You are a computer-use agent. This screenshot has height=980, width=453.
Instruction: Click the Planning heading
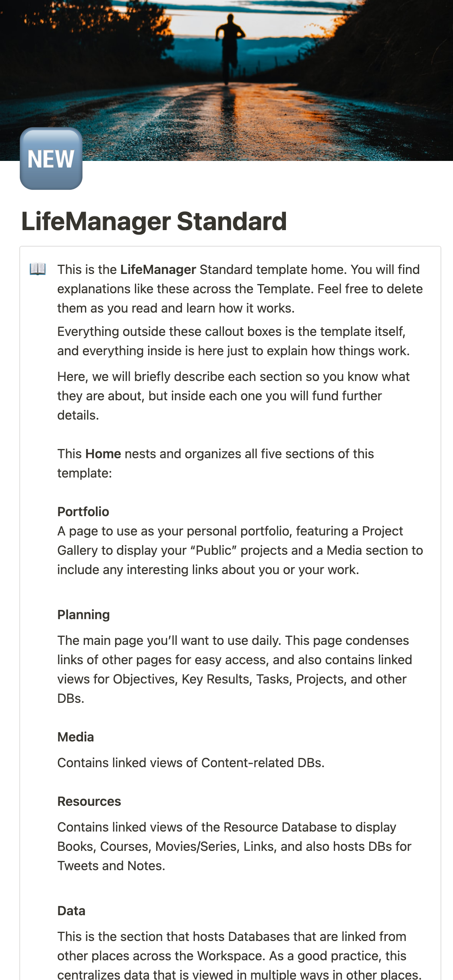coord(84,615)
